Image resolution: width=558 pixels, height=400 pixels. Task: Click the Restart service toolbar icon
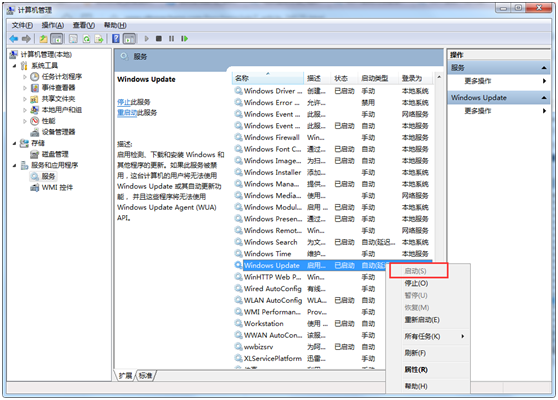(184, 38)
